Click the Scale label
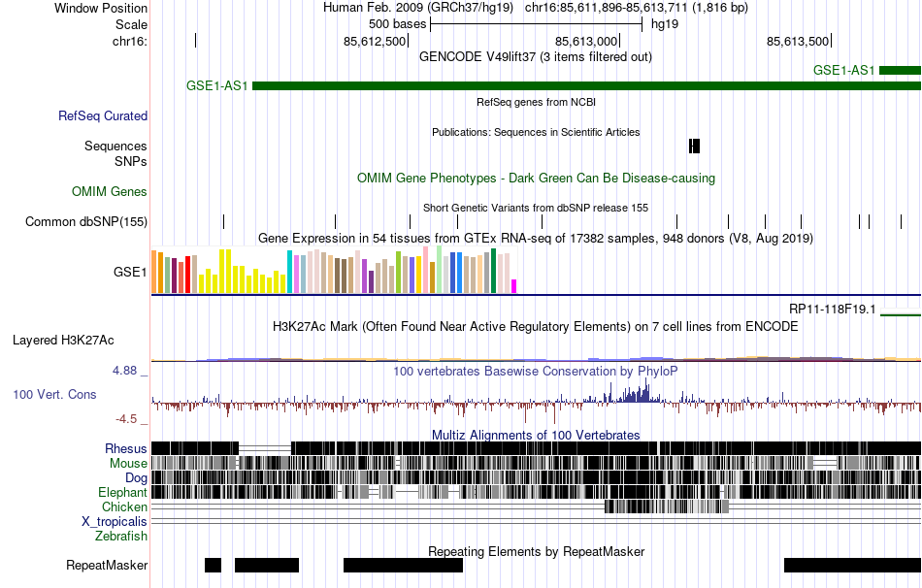Screen dimensions: 922x588 click(131, 24)
